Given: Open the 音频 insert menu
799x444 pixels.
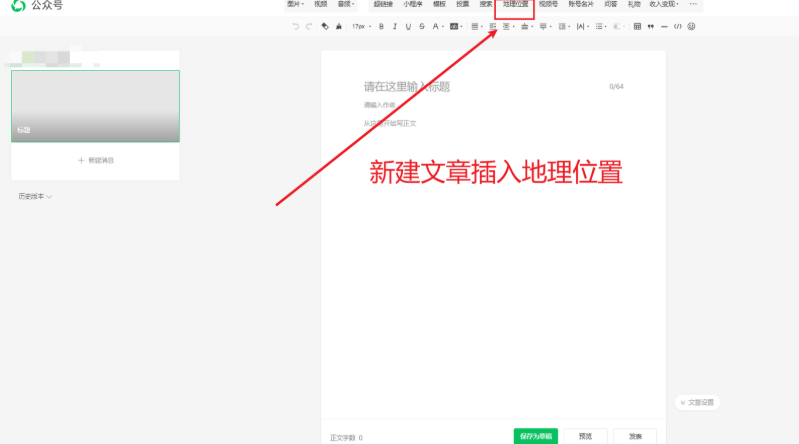Looking at the screenshot, I should 346,4.
